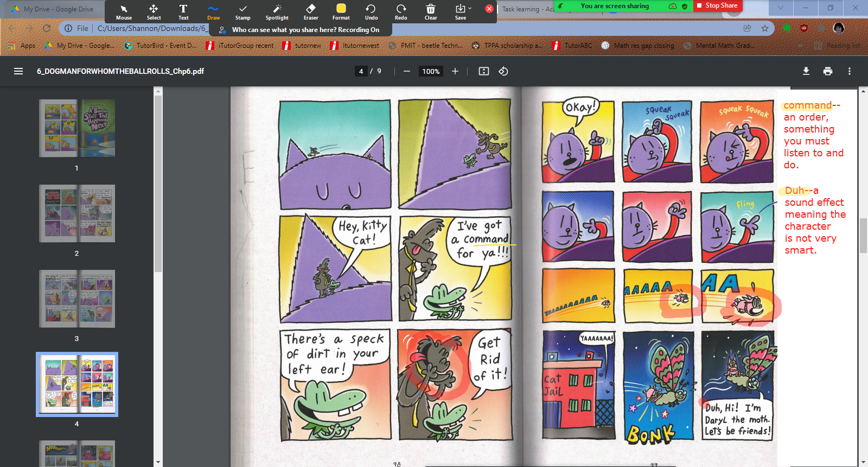Print the PDF document
This screenshot has width=868, height=467.
tap(828, 71)
